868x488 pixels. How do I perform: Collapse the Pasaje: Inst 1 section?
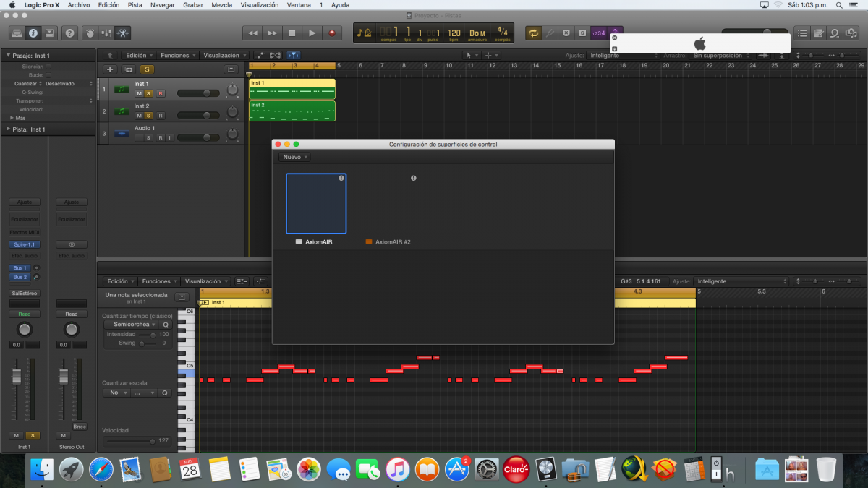[8, 56]
